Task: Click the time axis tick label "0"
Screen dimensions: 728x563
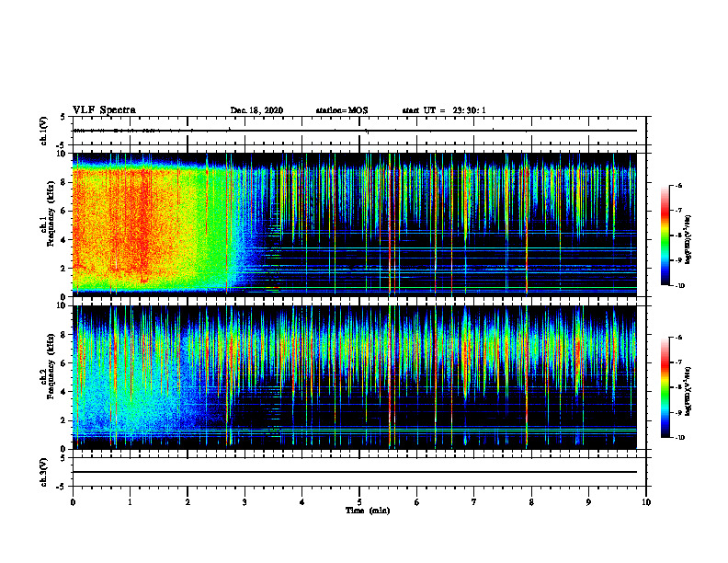Action: point(73,502)
